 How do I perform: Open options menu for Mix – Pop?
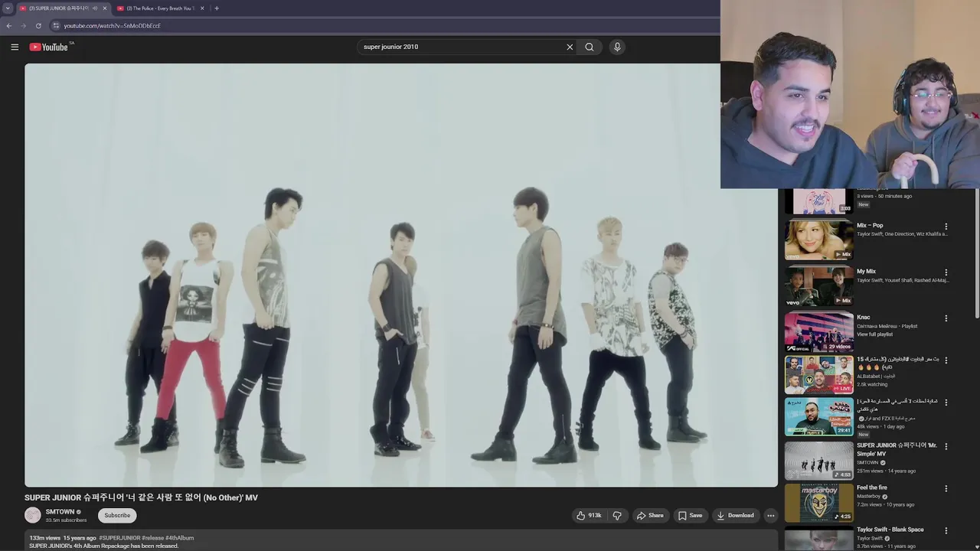[946, 227]
